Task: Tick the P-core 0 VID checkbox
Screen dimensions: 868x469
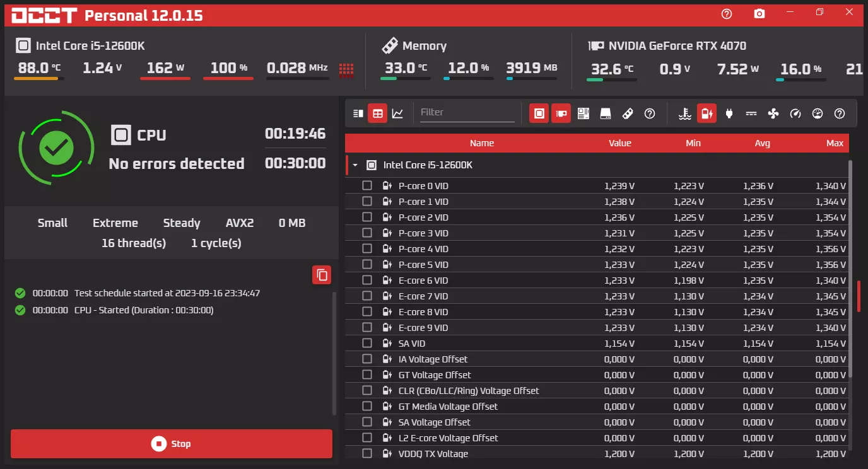Action: [367, 186]
